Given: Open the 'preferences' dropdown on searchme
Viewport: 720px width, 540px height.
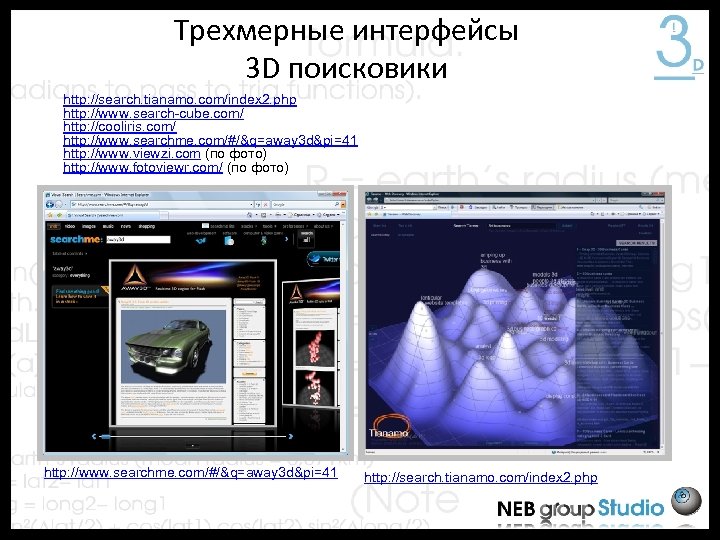Looking at the screenshot, I should 295,226.
